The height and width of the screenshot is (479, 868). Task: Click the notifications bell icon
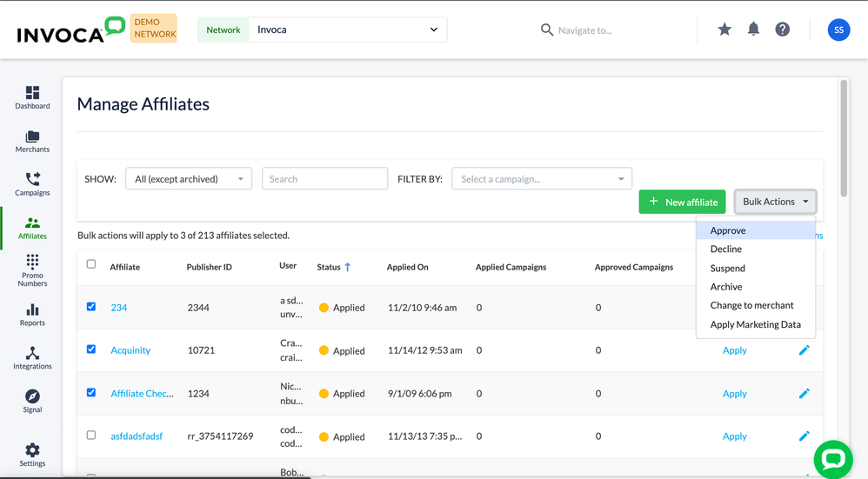(753, 30)
